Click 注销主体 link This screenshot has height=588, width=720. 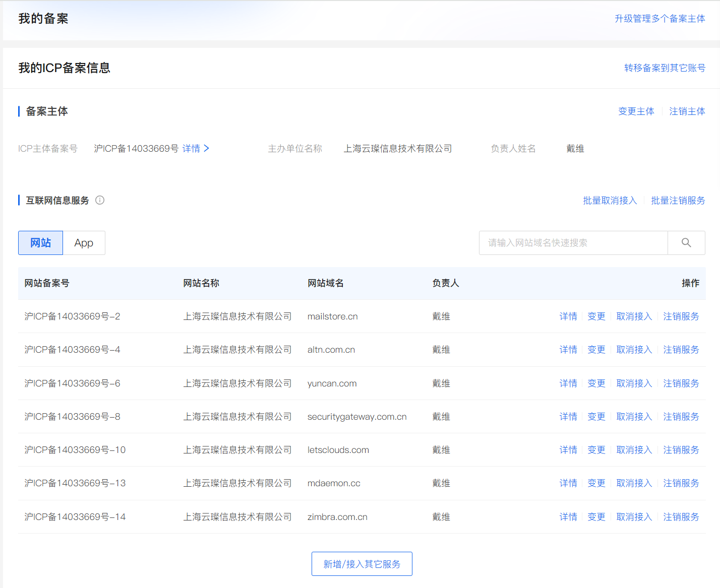click(x=687, y=111)
